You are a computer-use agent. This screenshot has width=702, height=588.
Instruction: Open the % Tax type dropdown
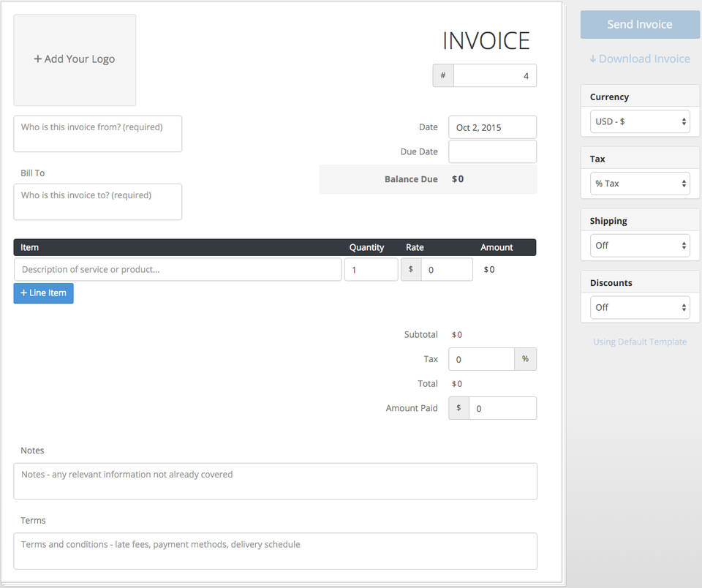pyautogui.click(x=639, y=184)
